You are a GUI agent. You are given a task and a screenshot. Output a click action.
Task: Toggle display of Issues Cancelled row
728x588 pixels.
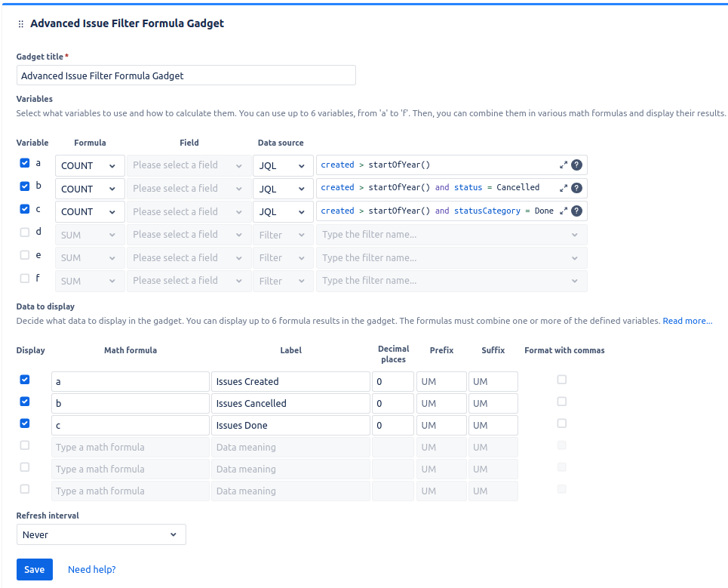(x=25, y=402)
